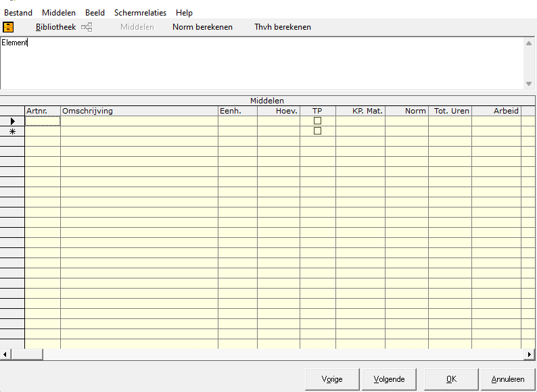Click the Omschrijving column header
This screenshot has height=392, width=537.
(139, 111)
